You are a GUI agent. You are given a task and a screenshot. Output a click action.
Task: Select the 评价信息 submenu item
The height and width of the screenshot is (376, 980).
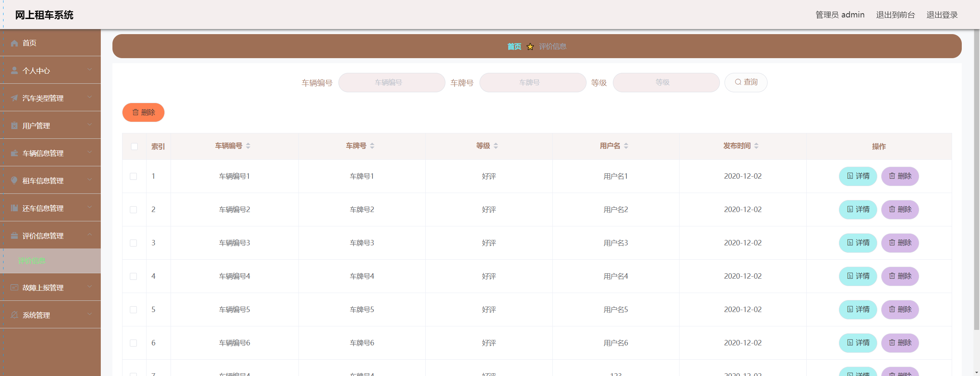(50, 261)
